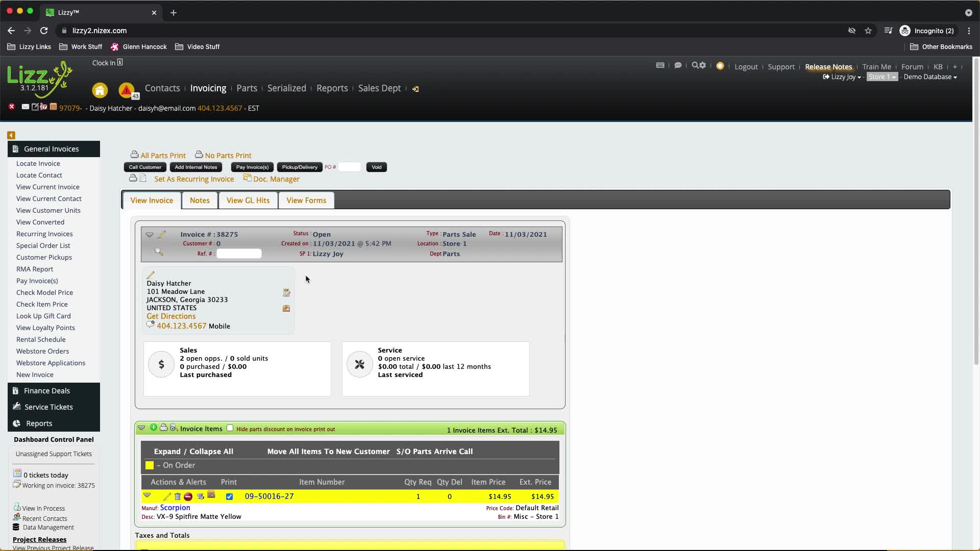Open the Reports menu

coord(332,88)
